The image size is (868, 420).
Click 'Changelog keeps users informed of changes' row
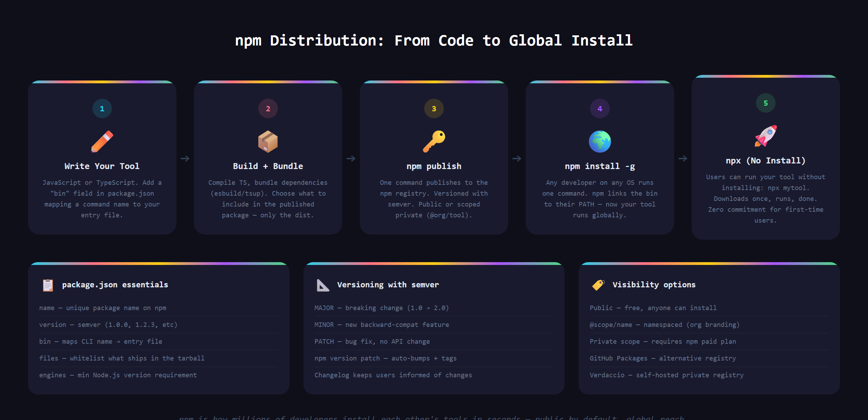point(434,375)
